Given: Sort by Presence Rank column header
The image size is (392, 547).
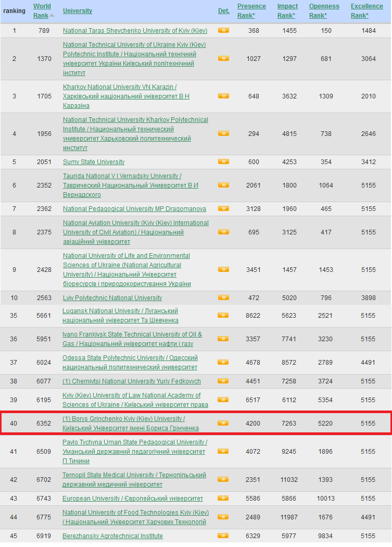Looking at the screenshot, I should [251, 11].
